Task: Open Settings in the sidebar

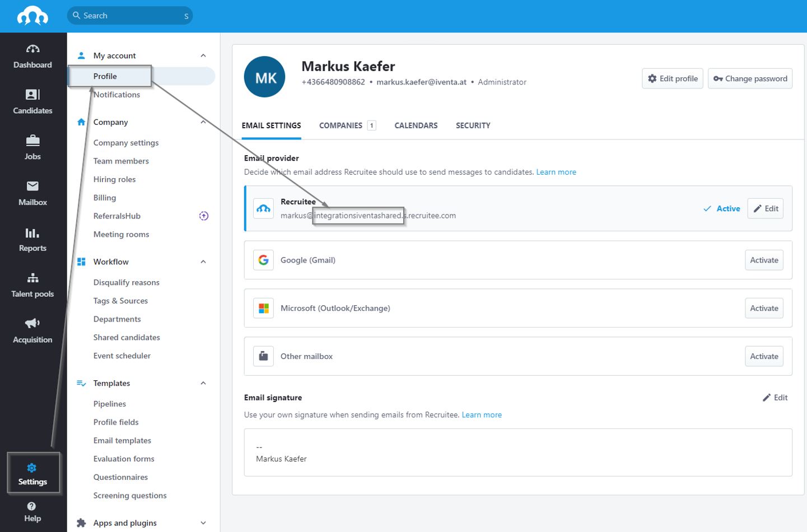Action: (x=32, y=474)
